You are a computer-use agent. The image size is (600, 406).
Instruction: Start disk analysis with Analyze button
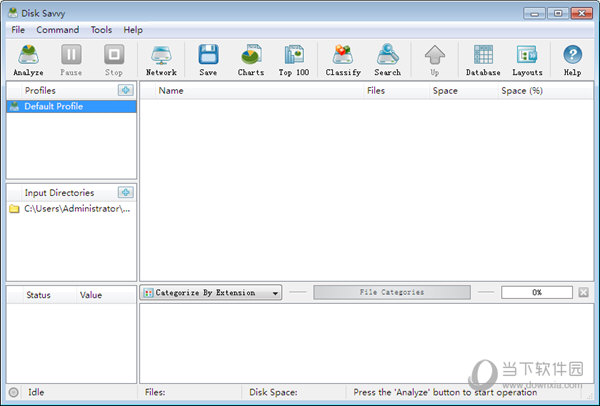pyautogui.click(x=28, y=60)
